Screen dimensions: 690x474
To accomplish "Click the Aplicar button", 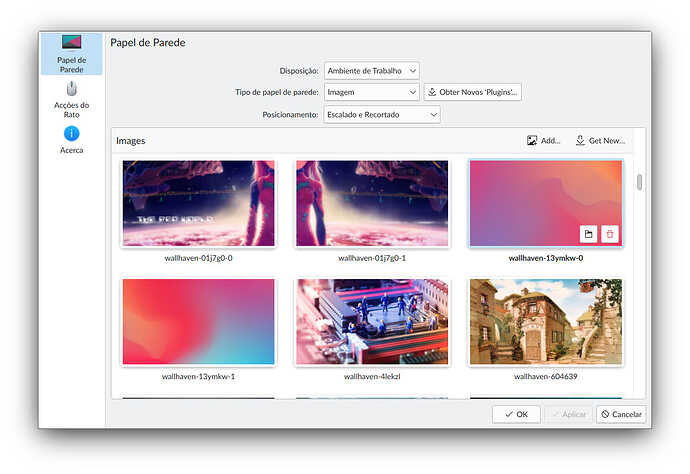I will tap(570, 414).
